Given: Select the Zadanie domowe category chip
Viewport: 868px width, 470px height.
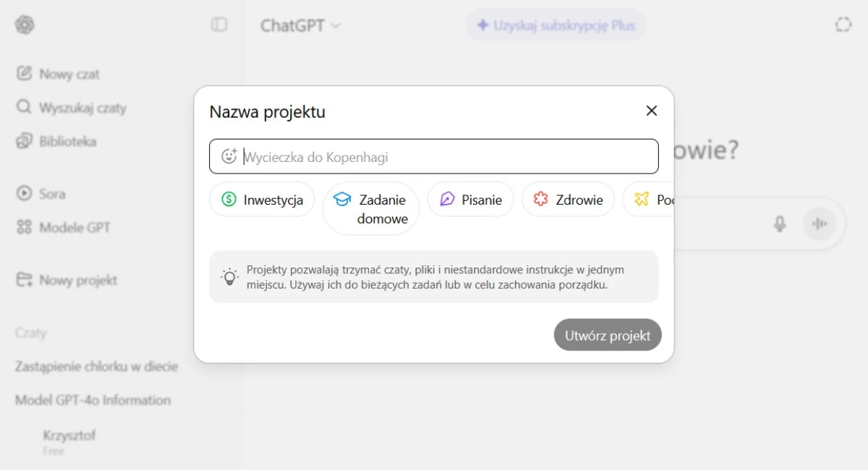Looking at the screenshot, I should click(x=371, y=208).
